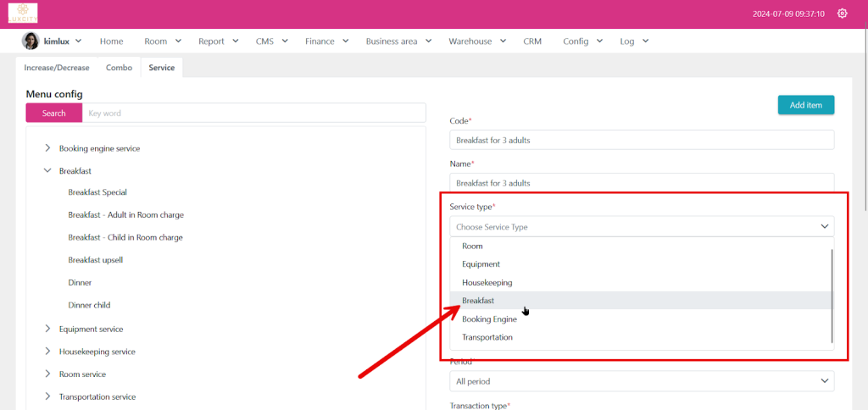Open the Finance menu

[x=326, y=41]
